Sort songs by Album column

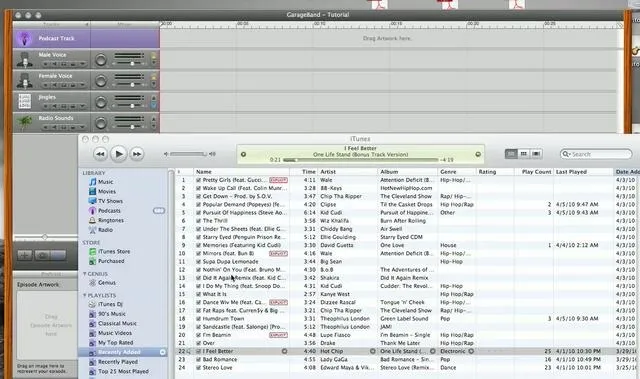[407, 172]
